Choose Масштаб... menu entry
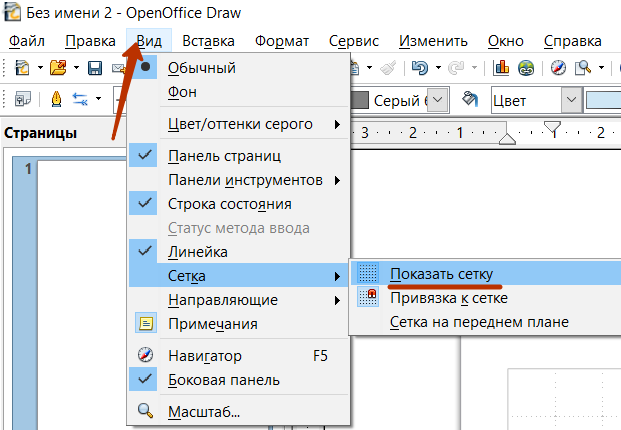This screenshot has height=430, width=621. (x=239, y=412)
